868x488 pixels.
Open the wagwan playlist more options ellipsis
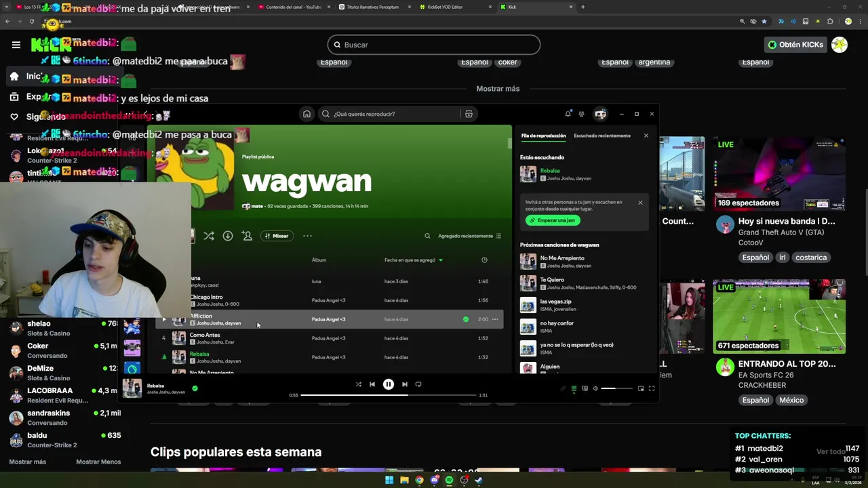point(307,236)
